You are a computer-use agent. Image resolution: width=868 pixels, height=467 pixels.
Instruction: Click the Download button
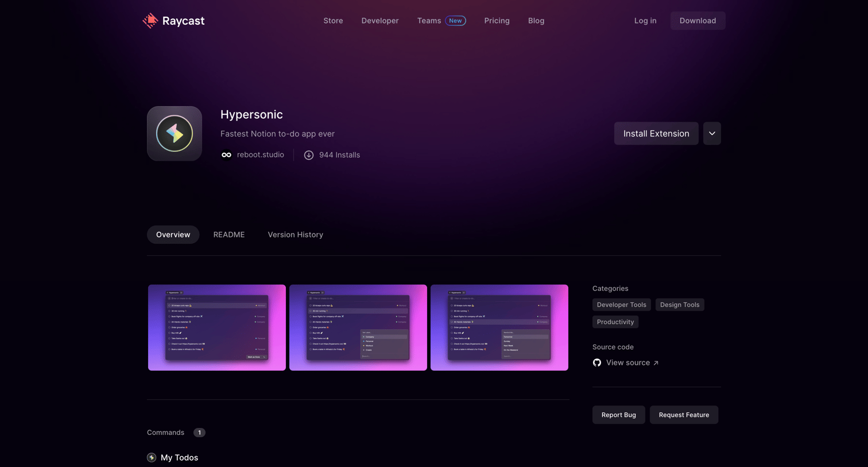click(x=698, y=21)
